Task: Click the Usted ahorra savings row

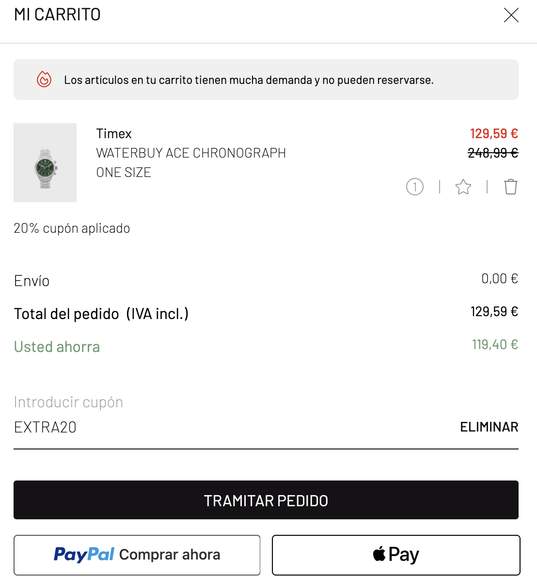Action: click(x=266, y=346)
